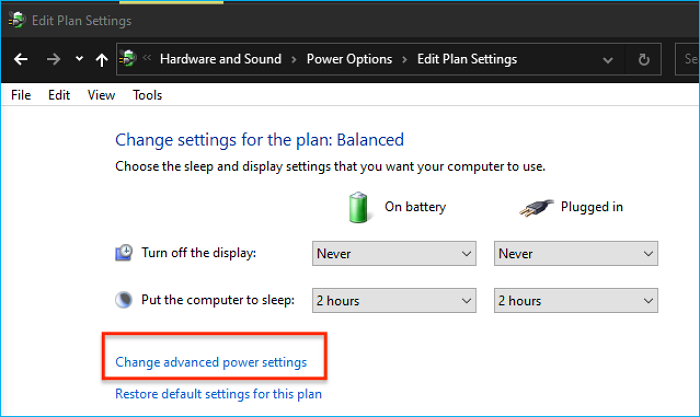Open sleep dropdown for Plugged in
Image resolution: width=700 pixels, height=417 pixels.
[576, 300]
